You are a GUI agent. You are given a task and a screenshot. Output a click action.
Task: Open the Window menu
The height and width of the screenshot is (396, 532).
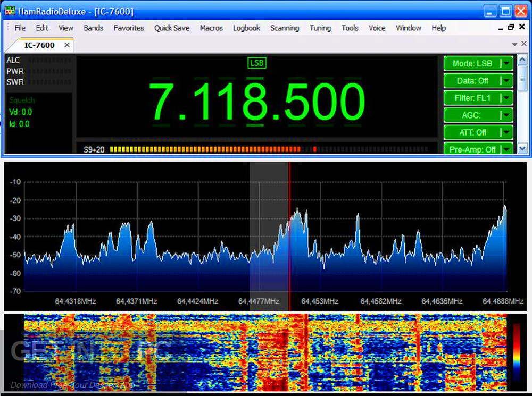click(x=409, y=28)
